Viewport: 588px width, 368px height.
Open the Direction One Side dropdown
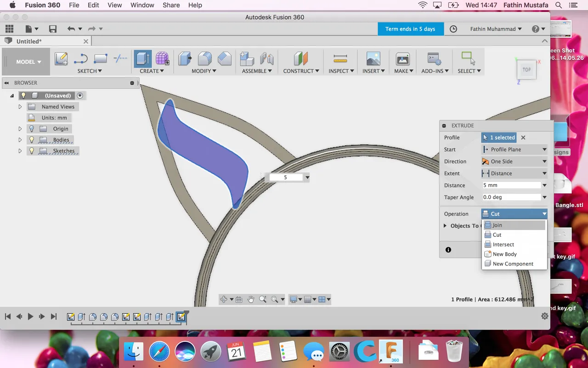(x=514, y=161)
